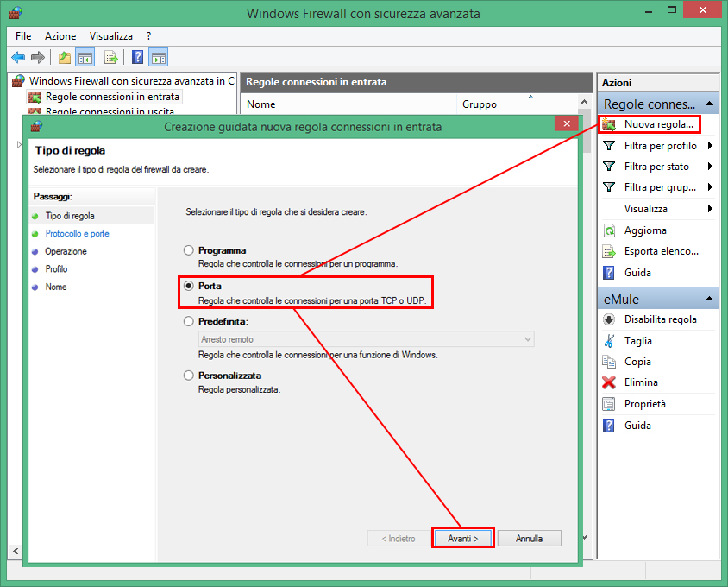728x587 pixels.
Task: Click the Filtra per gruppo funnel icon
Action: click(x=609, y=187)
